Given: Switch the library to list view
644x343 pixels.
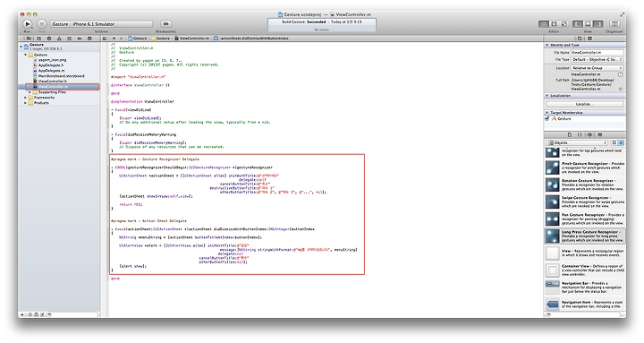Looking at the screenshot, I should [621, 142].
